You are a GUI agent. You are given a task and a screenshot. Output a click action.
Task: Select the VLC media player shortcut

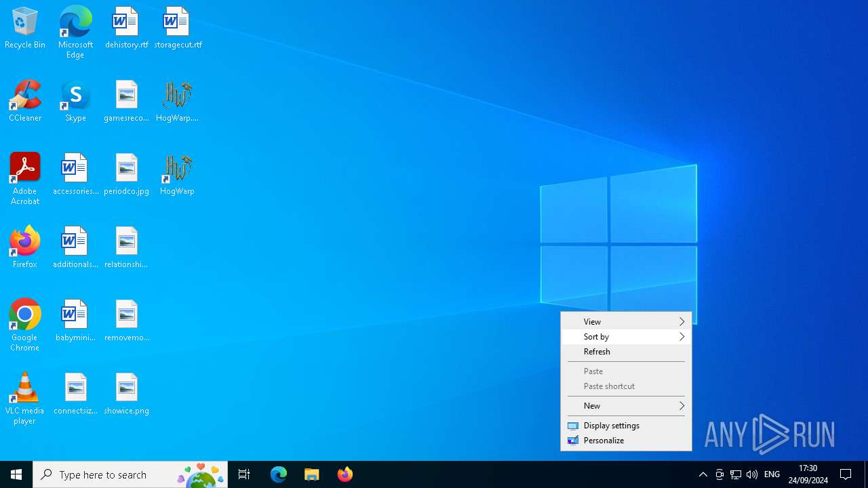pyautogui.click(x=25, y=399)
